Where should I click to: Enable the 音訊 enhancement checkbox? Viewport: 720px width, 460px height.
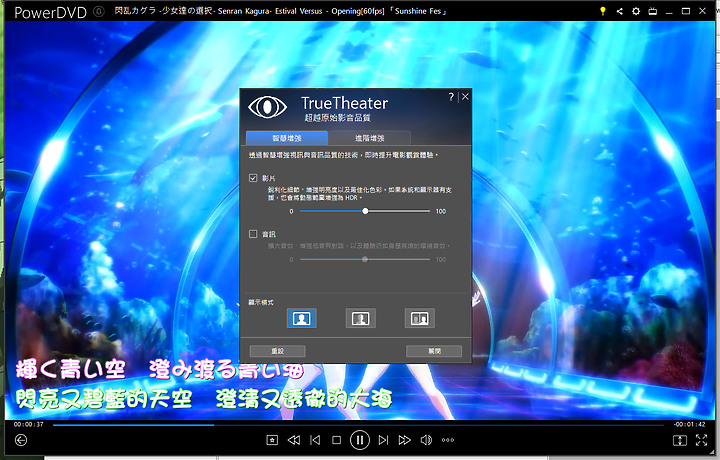coord(253,234)
